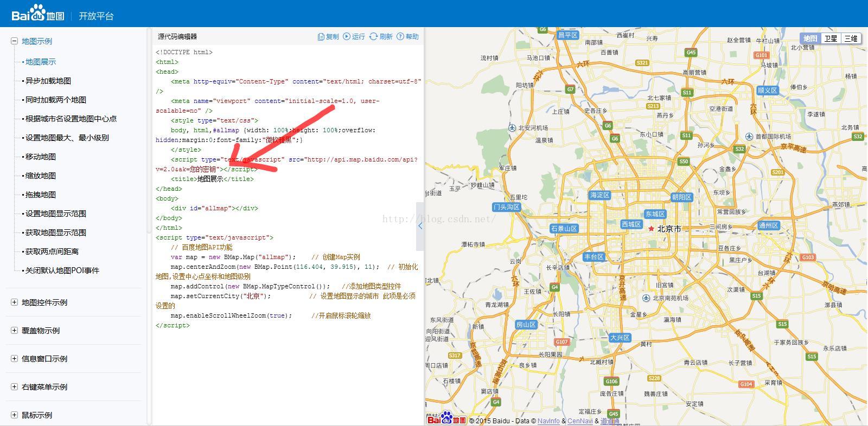Select the 缩放地图 example

point(41,176)
